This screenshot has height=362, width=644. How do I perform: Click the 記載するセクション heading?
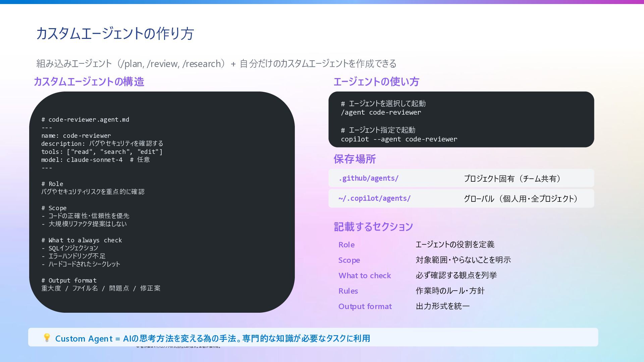tap(373, 227)
